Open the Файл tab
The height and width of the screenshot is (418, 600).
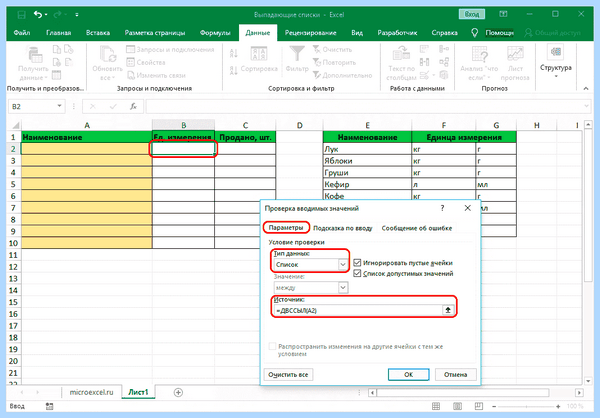(x=22, y=33)
